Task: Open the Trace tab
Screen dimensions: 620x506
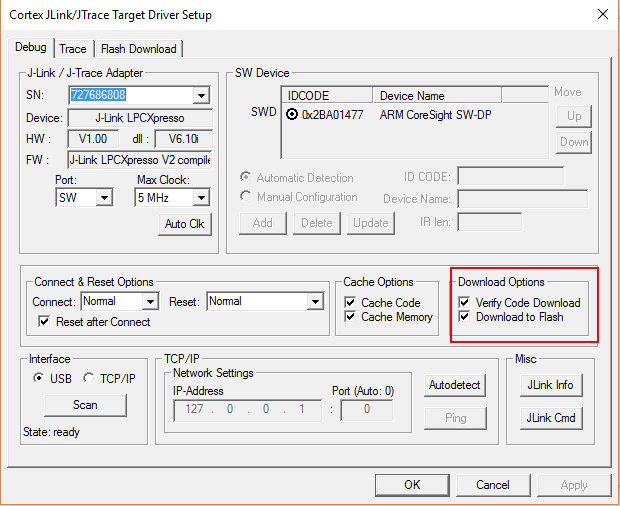Action: tap(73, 49)
